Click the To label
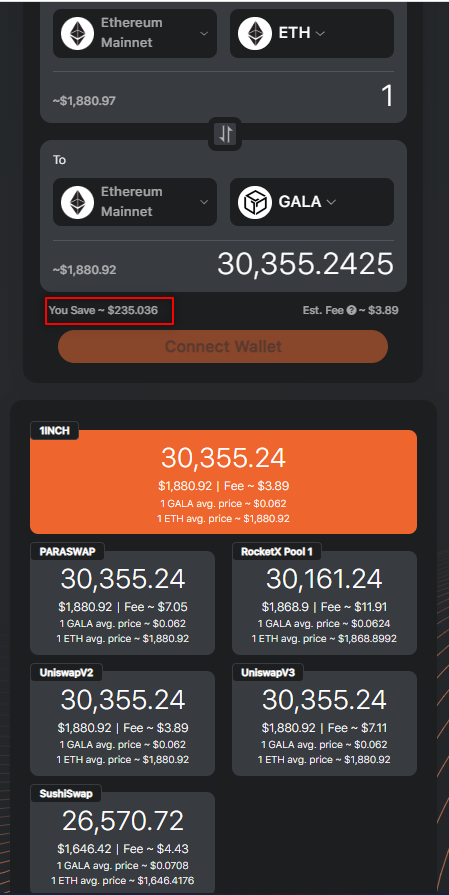 pos(59,160)
